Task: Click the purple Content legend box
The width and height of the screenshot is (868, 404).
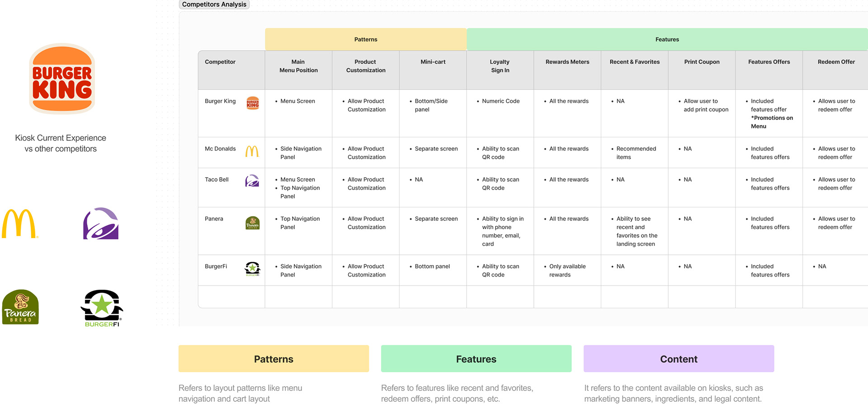Action: (x=679, y=359)
